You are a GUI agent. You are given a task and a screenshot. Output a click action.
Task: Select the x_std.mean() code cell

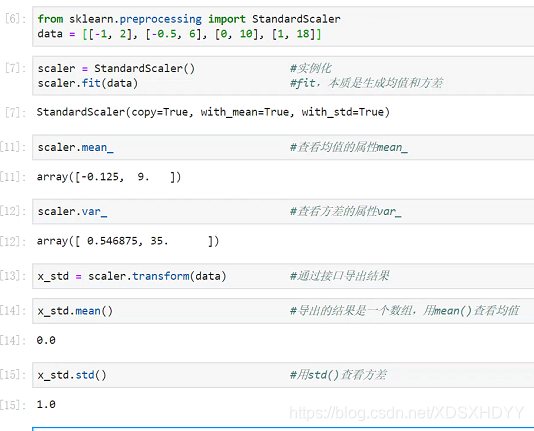[283, 311]
